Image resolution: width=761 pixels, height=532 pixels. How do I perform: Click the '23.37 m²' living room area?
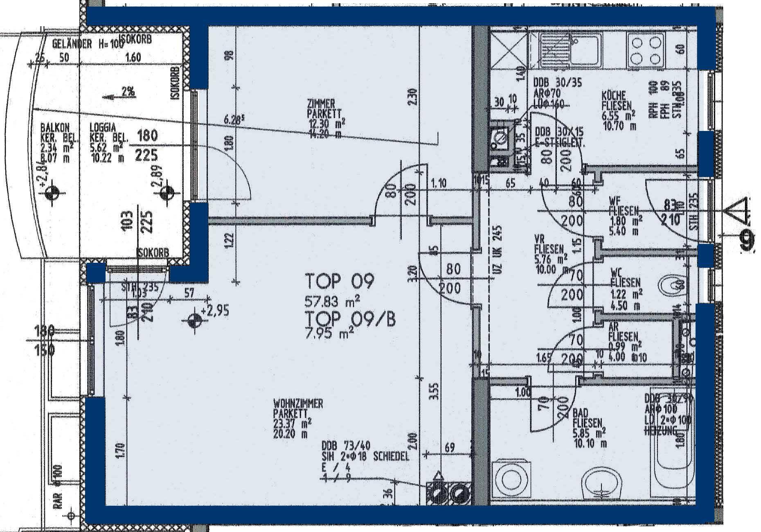coord(293,423)
